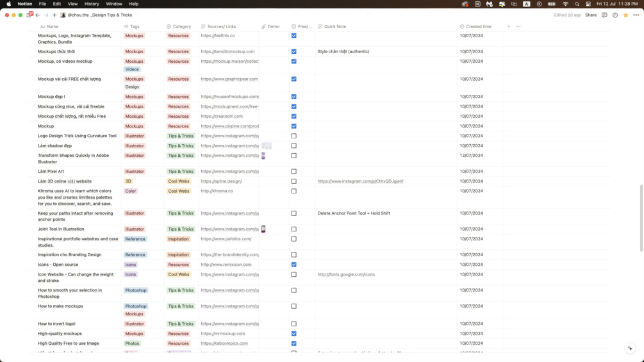Check Free box for Làm Pixel Art row
The height and width of the screenshot is (362, 644).
293,172
